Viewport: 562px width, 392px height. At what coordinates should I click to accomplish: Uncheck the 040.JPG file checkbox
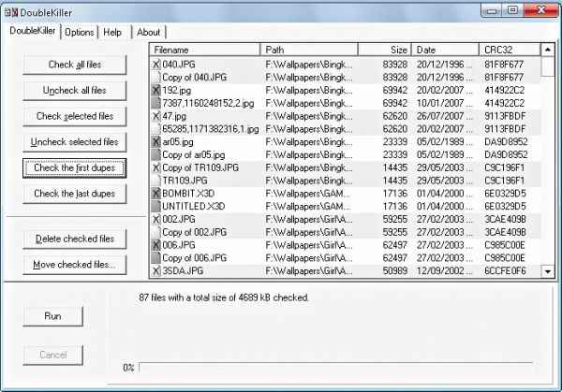click(x=155, y=65)
